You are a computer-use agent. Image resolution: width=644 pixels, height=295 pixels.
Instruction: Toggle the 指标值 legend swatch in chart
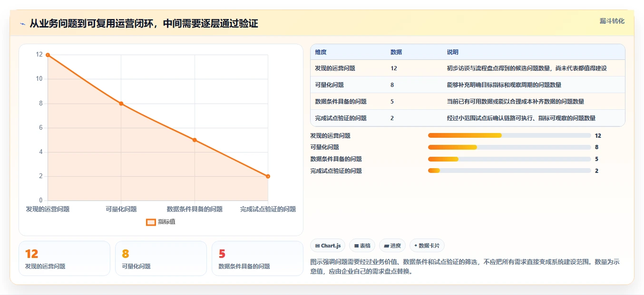(151, 222)
